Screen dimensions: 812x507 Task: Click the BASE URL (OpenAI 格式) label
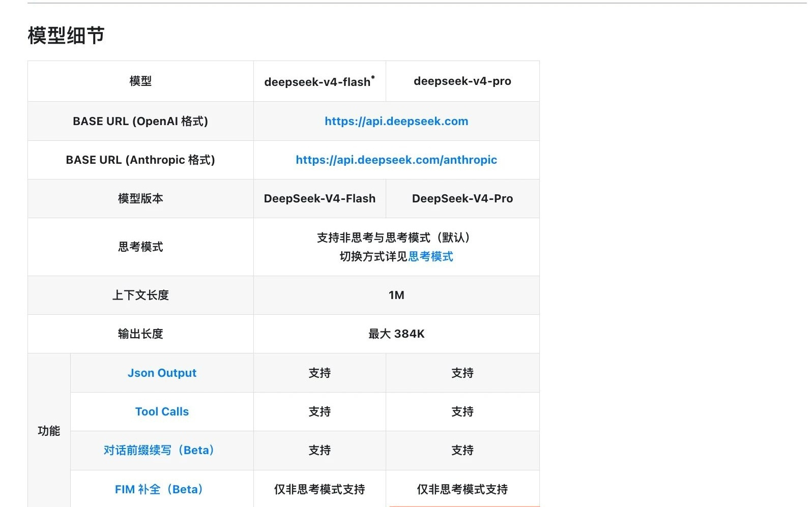coord(140,122)
